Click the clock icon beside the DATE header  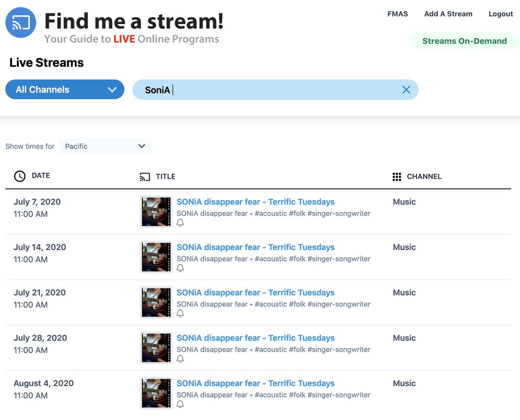click(19, 176)
